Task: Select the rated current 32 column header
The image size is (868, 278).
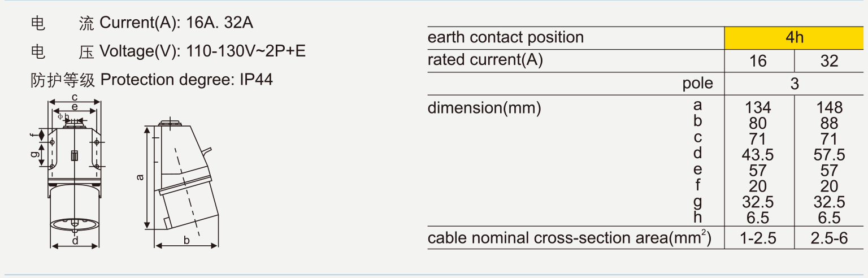Action: click(x=829, y=60)
